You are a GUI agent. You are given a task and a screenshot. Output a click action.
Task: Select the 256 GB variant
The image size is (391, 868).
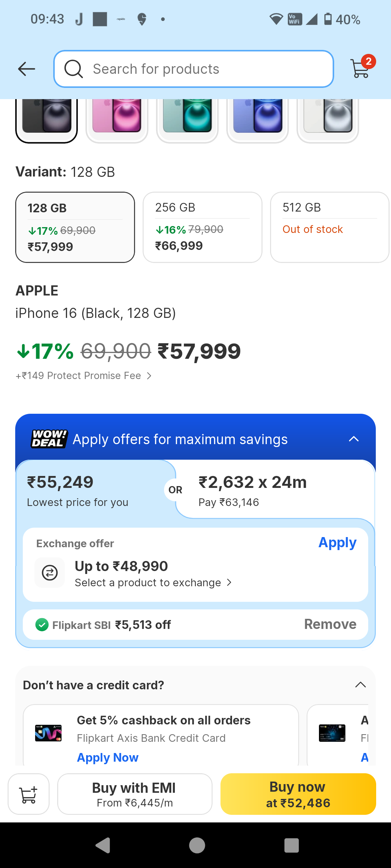tap(202, 227)
